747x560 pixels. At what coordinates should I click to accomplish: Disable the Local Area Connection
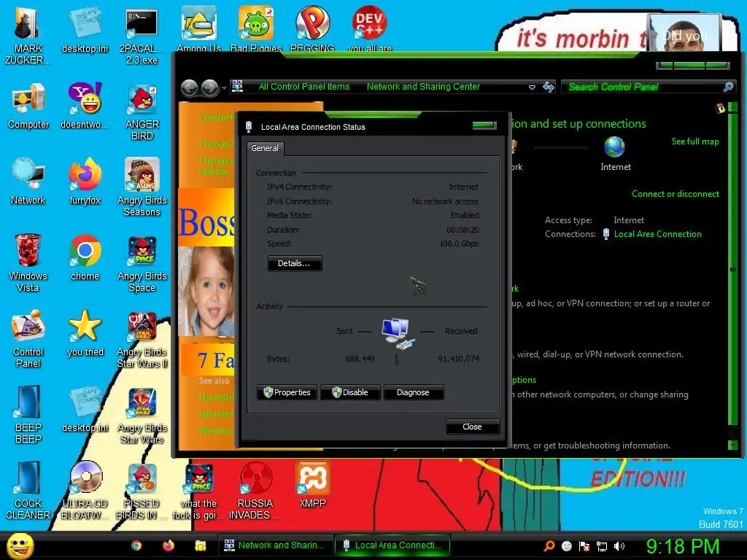(x=350, y=392)
